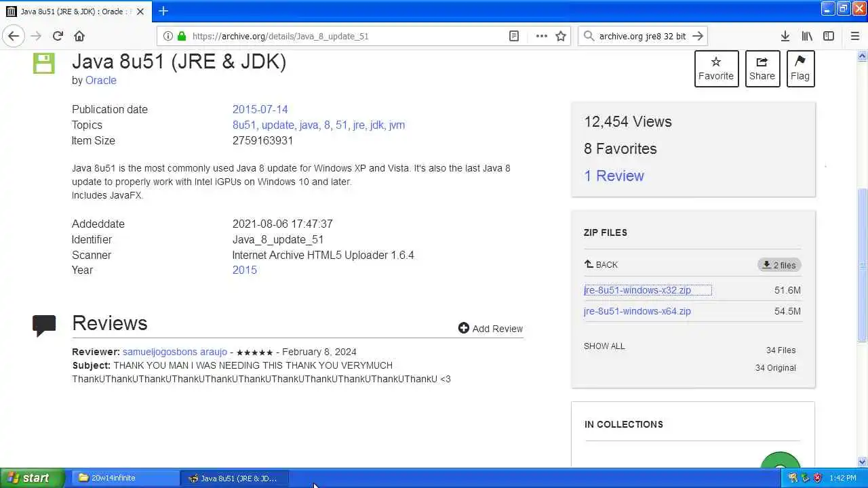Click item size 2759163931 value
This screenshot has width=868, height=488.
[262, 140]
